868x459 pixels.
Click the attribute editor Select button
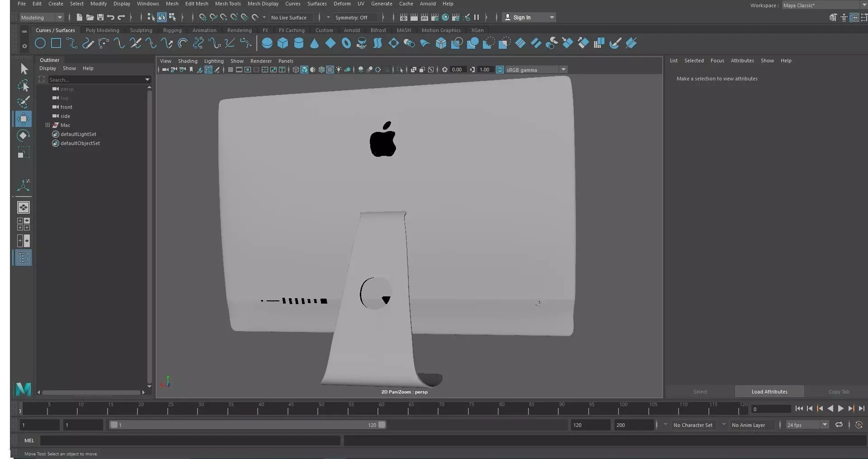(700, 392)
